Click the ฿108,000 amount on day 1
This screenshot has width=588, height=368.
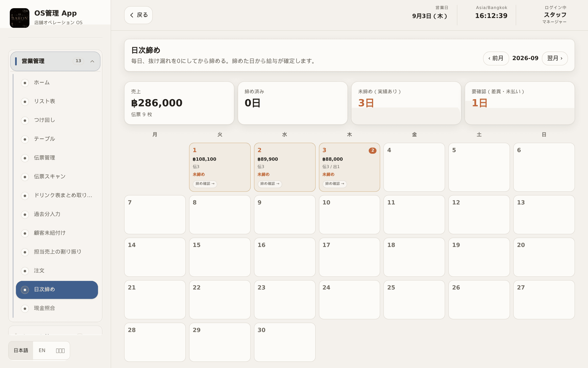[204, 159]
